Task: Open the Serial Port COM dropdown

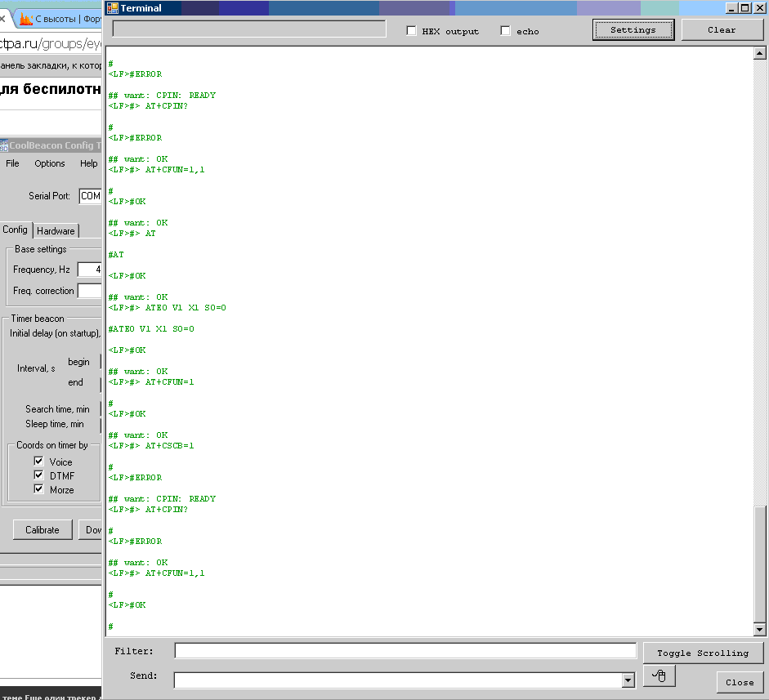Action: coord(90,196)
